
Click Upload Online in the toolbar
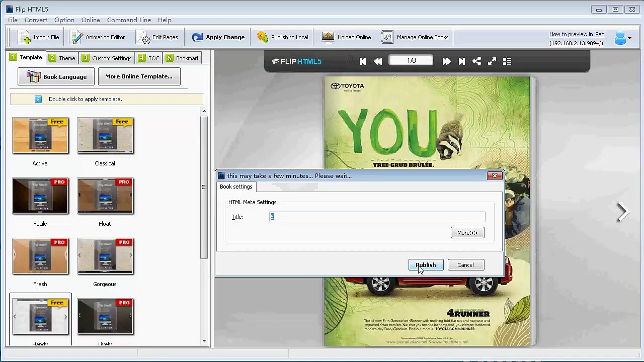pos(347,37)
